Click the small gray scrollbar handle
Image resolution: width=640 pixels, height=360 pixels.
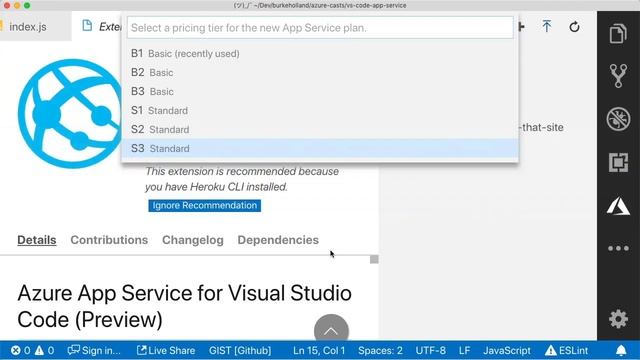pyautogui.click(x=374, y=260)
